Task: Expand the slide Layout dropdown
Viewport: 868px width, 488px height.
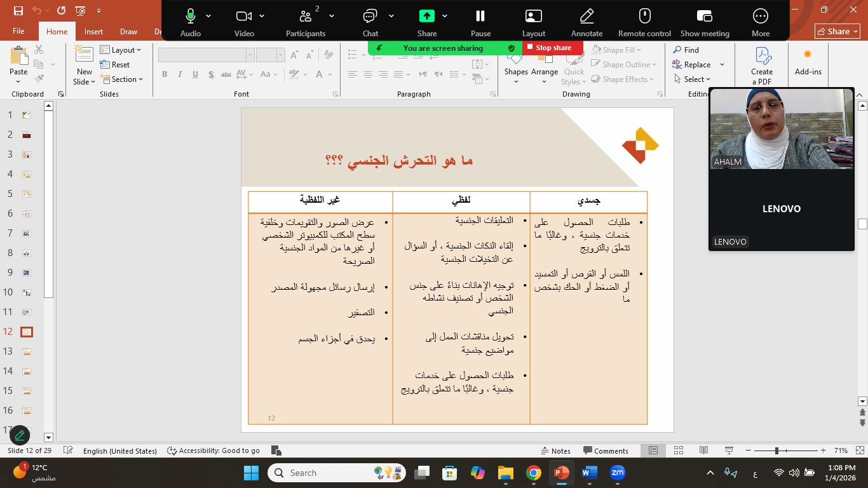Action: pos(121,50)
